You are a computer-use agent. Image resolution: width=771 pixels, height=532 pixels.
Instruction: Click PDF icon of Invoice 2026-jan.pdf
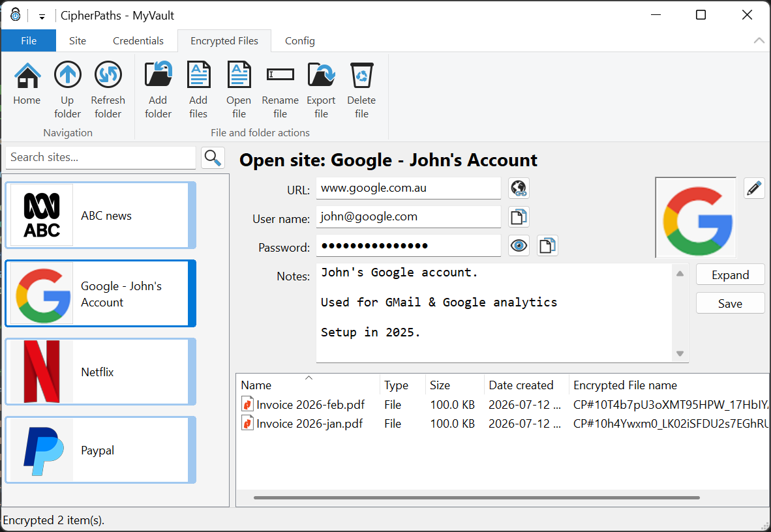pyautogui.click(x=247, y=423)
